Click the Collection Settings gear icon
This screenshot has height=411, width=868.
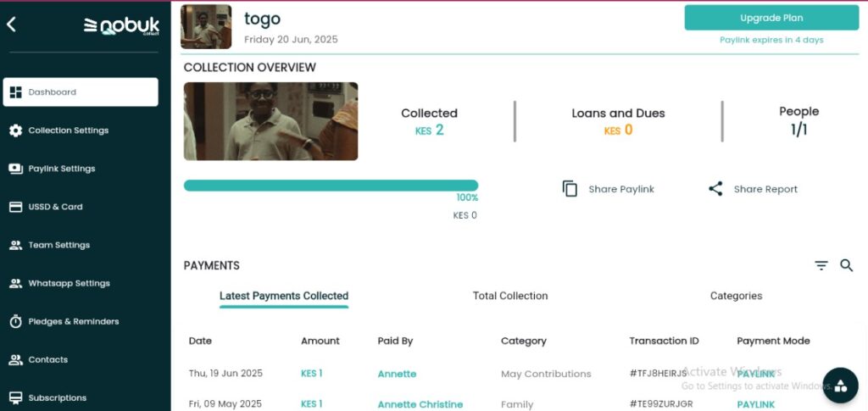click(x=15, y=131)
